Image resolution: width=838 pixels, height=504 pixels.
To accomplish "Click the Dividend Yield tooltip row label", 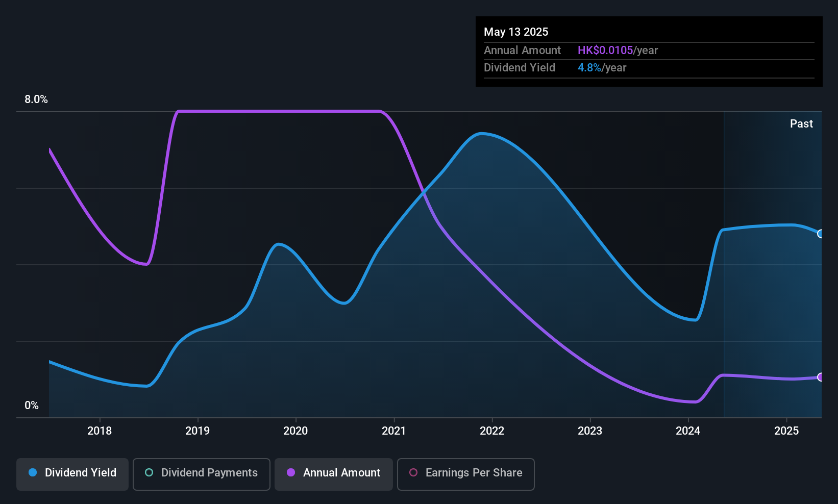I will coord(520,68).
